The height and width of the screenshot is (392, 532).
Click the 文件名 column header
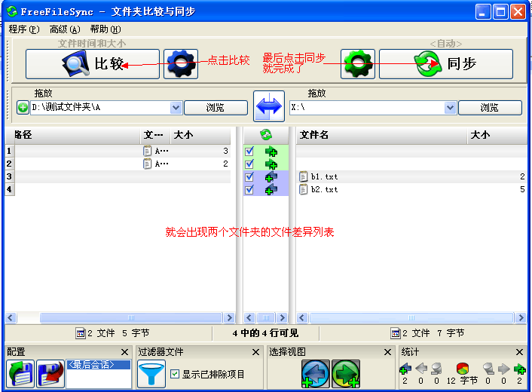pos(381,135)
